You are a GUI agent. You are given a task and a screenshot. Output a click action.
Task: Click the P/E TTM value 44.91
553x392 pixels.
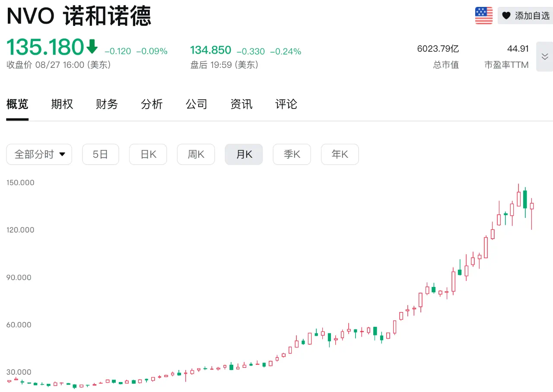coord(518,48)
